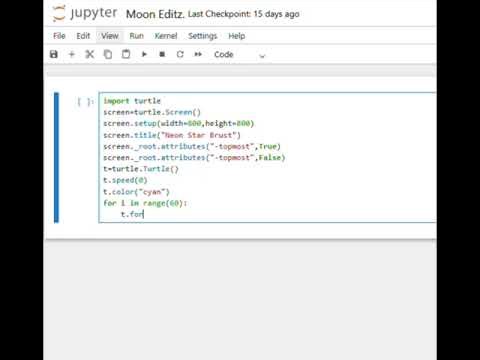Click the t.color("cyan") line

137,192
